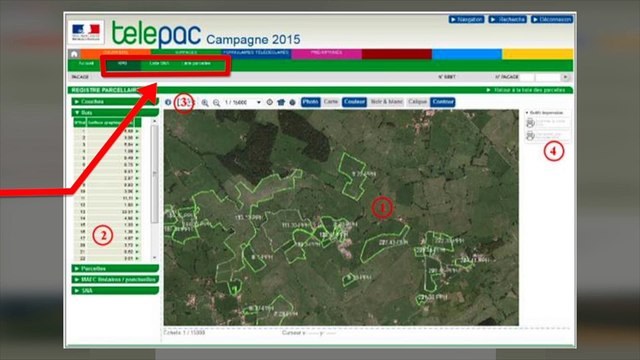Open the pink top navigation tab

click(327, 54)
